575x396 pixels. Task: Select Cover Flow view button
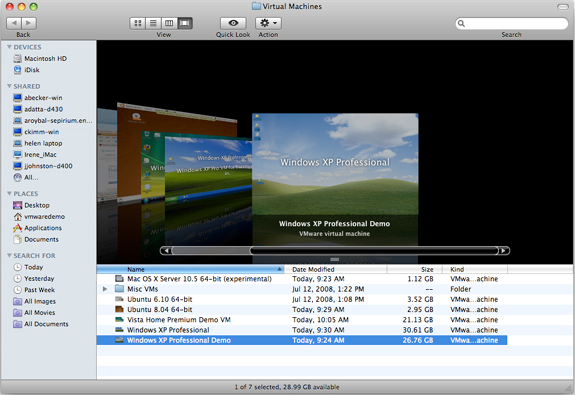(185, 23)
